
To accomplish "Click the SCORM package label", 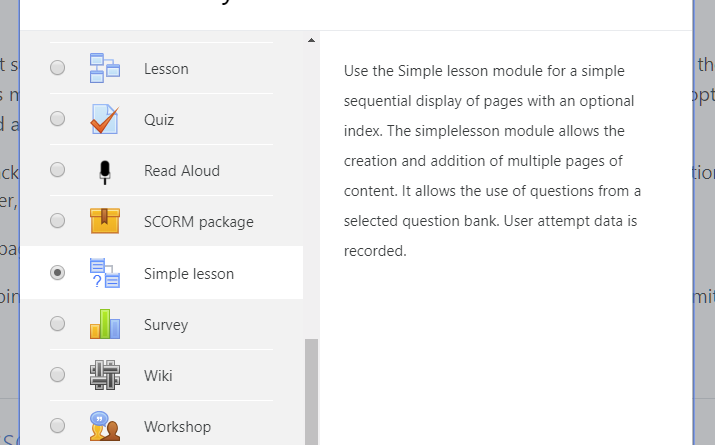I will [x=199, y=222].
